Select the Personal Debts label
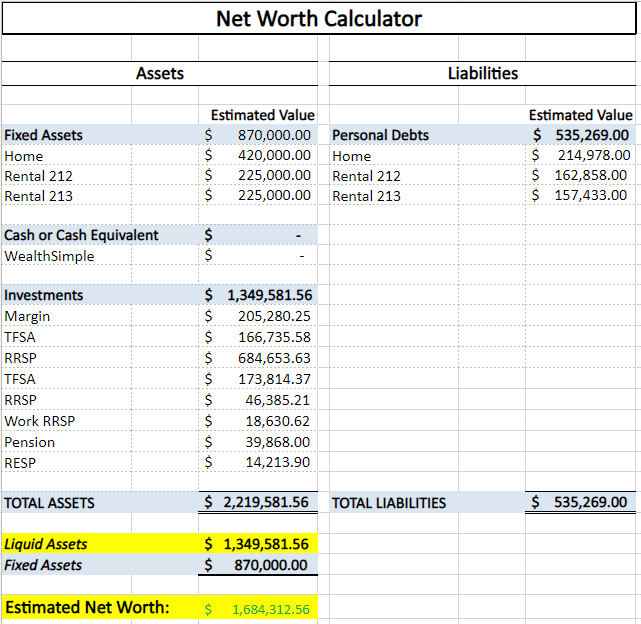The image size is (641, 624). coord(380,135)
